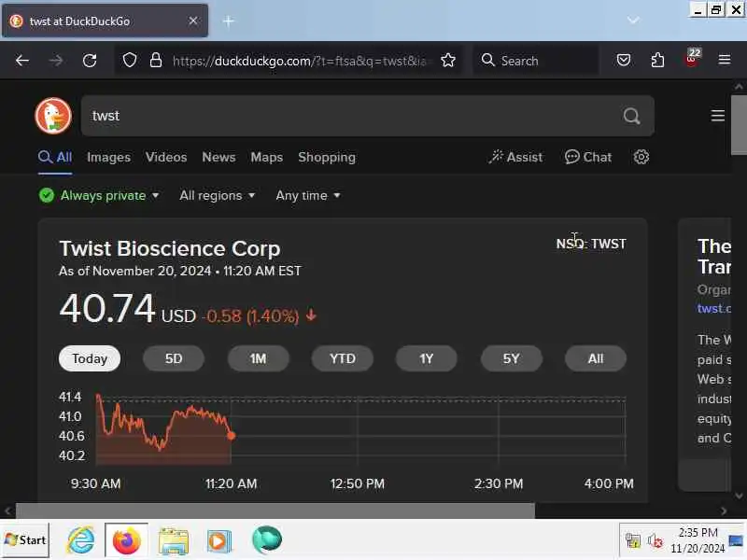Select the 5Y chart range

[511, 358]
